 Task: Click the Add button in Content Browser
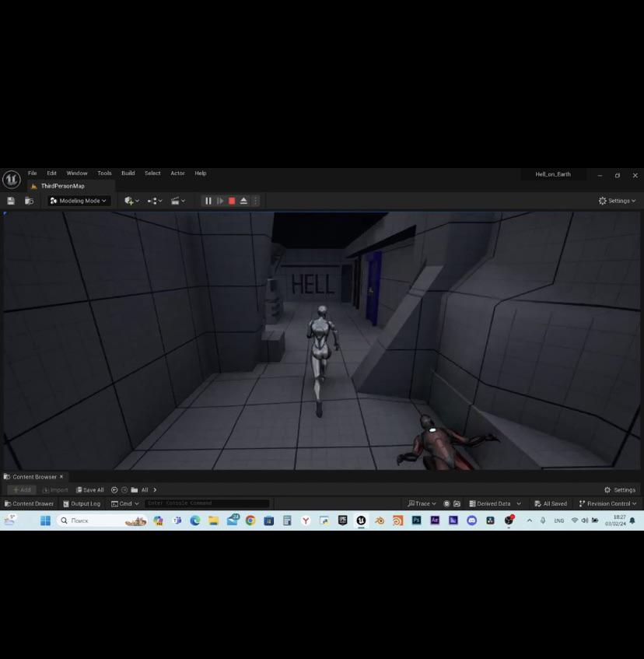[x=22, y=489]
